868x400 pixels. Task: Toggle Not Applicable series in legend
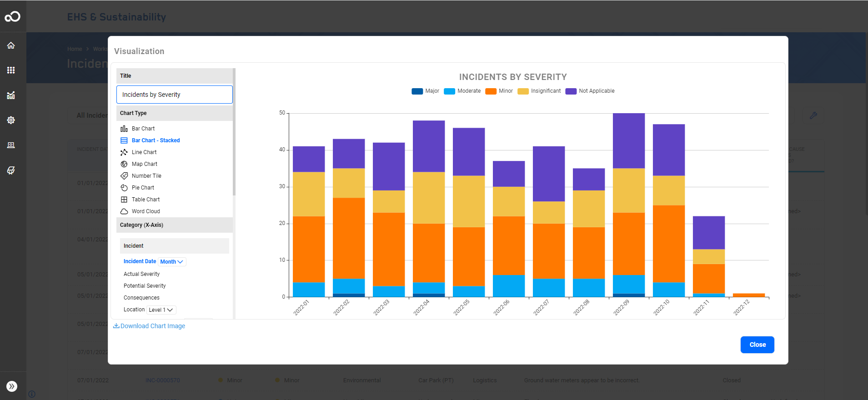tap(590, 91)
